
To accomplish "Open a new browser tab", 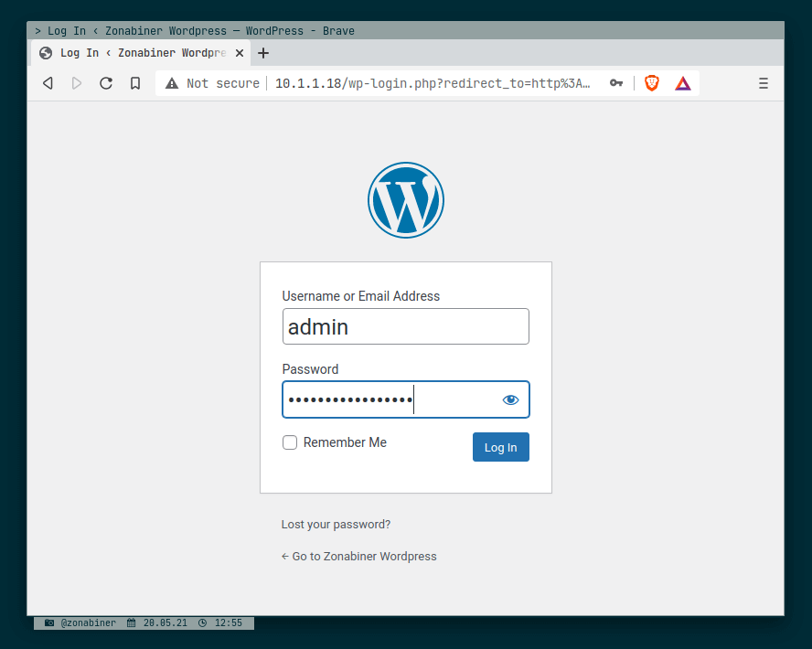I will click(x=263, y=52).
